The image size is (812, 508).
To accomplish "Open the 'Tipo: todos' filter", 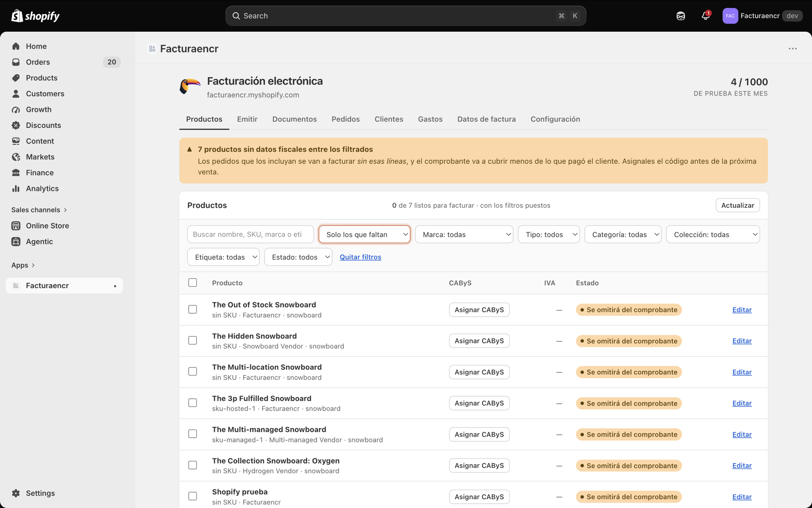I will [549, 235].
